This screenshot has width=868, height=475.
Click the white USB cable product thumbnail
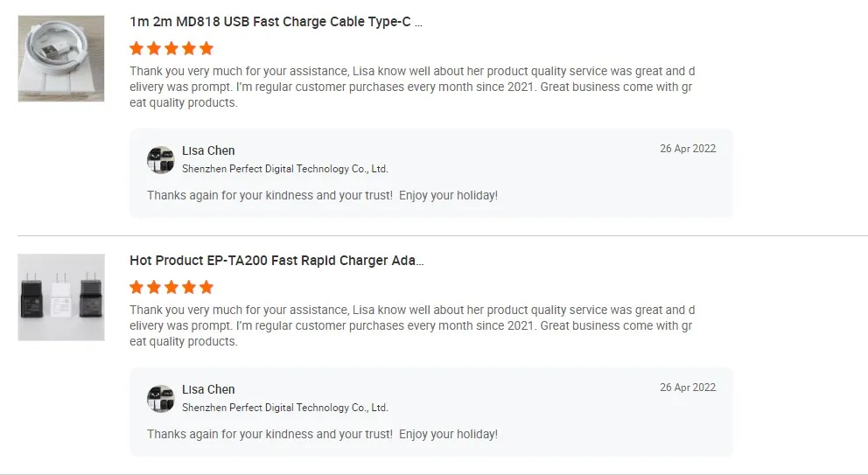click(x=61, y=58)
